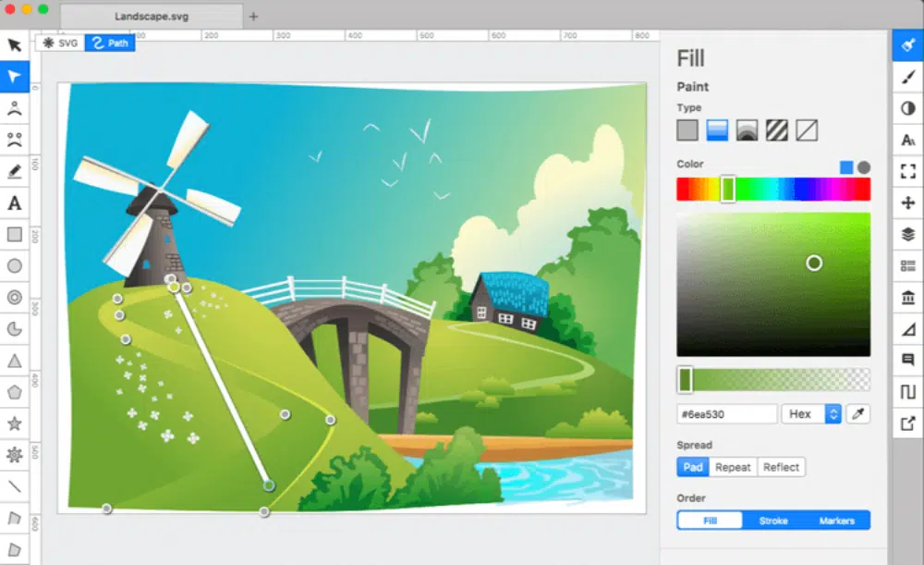Set gradient spread to Reflect
Viewport: 924px width, 565px height.
(x=781, y=467)
